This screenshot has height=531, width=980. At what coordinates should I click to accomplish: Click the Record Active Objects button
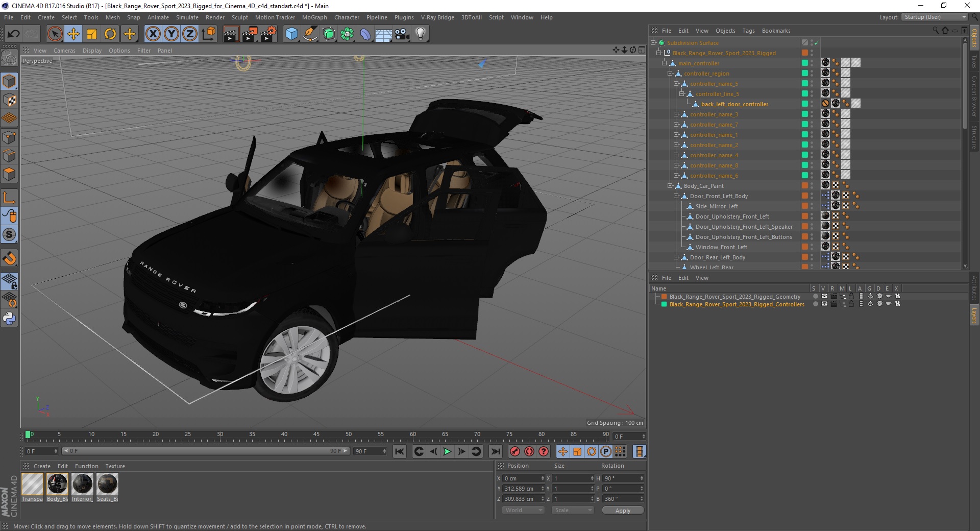click(x=514, y=451)
